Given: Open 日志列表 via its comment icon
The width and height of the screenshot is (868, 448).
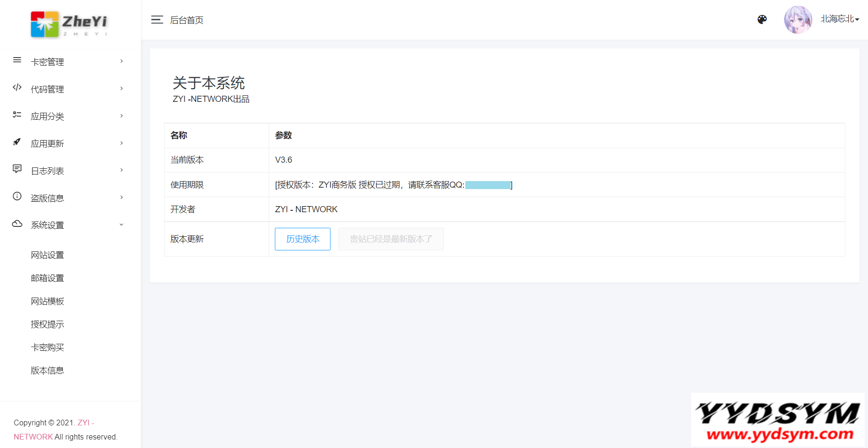Looking at the screenshot, I should click(x=17, y=170).
